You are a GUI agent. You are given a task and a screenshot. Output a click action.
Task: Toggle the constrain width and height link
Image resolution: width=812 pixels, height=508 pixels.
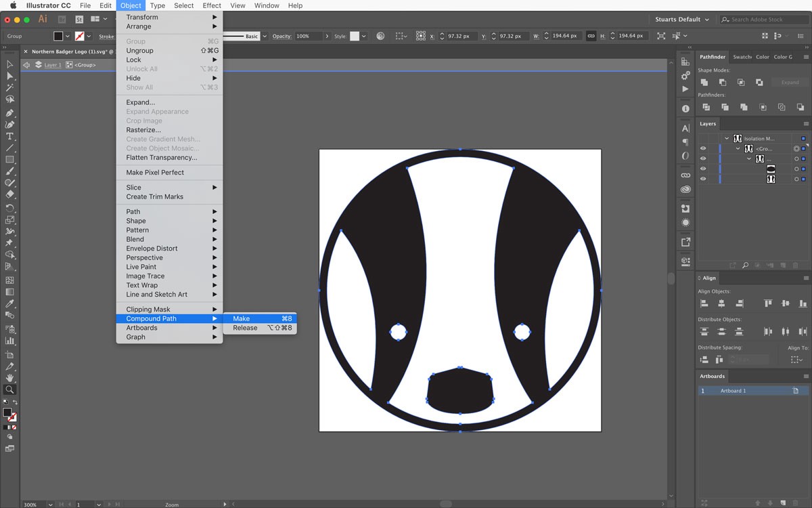(591, 36)
